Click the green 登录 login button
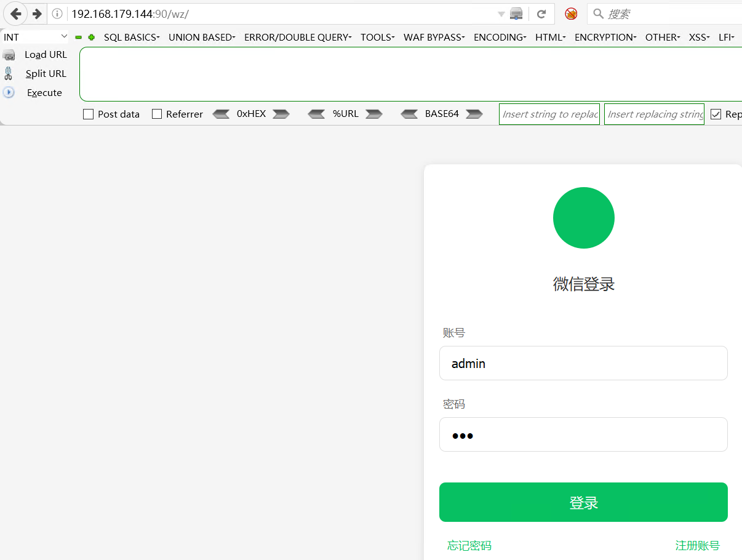Screen dimensions: 742x560 click(583, 502)
